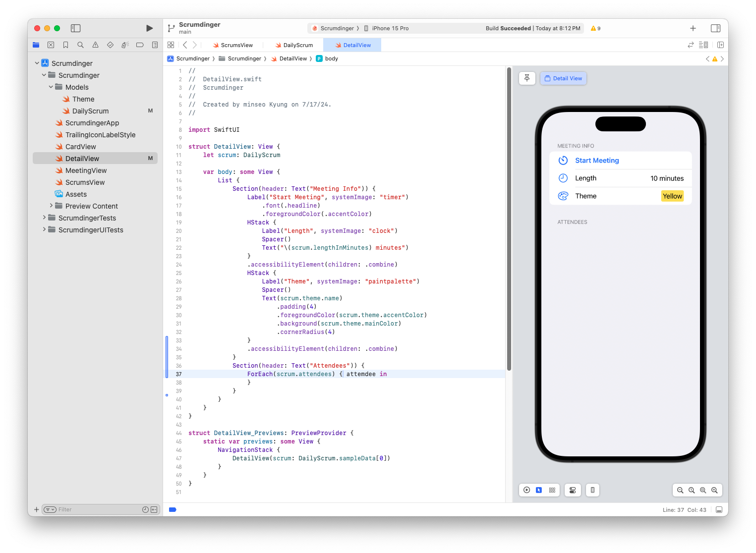Toggle the inspector panel visibility
Viewport: 756px width, 553px height.
pyautogui.click(x=715, y=28)
